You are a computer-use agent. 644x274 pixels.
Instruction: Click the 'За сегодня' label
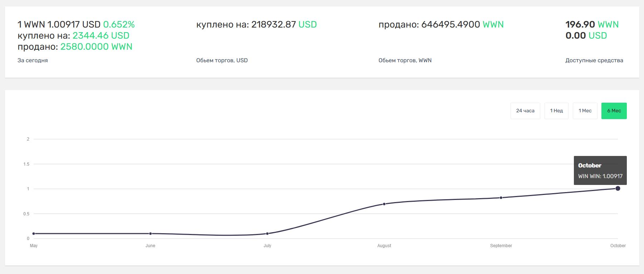[33, 60]
